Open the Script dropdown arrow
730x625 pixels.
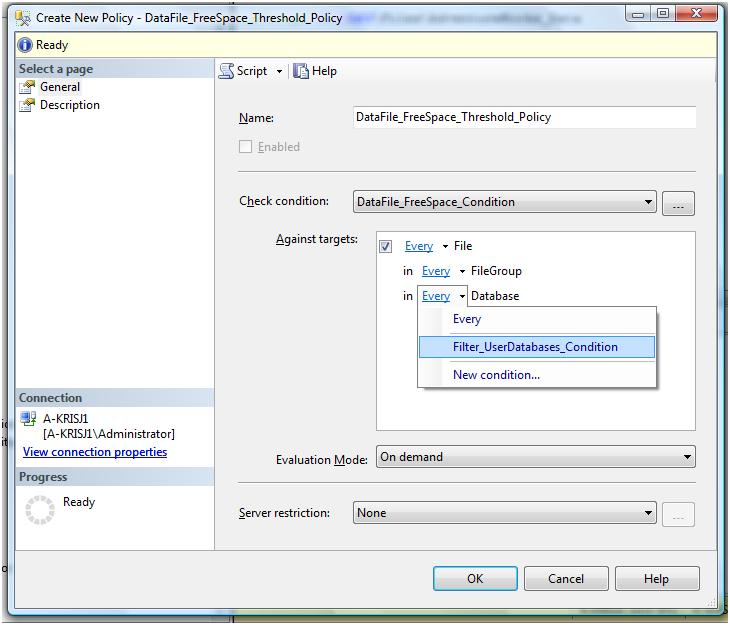pos(279,72)
